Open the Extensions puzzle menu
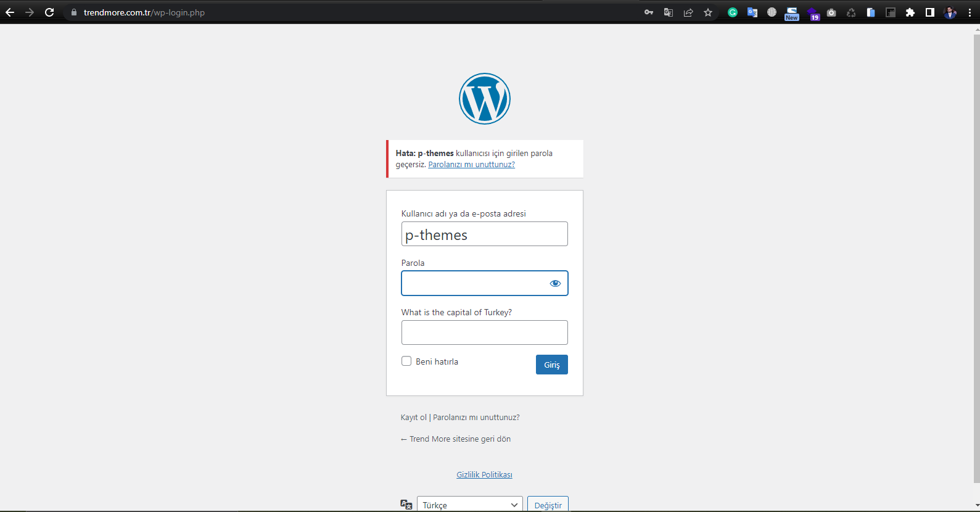The height and width of the screenshot is (512, 980). [x=910, y=12]
